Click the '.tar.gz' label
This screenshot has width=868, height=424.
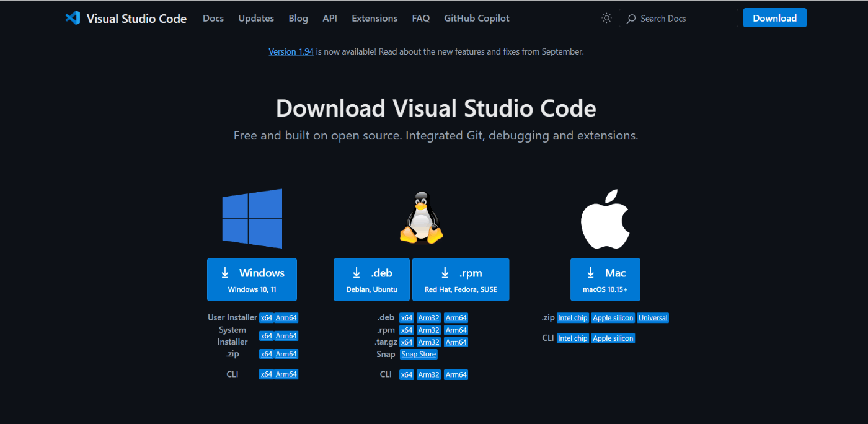[x=384, y=342]
